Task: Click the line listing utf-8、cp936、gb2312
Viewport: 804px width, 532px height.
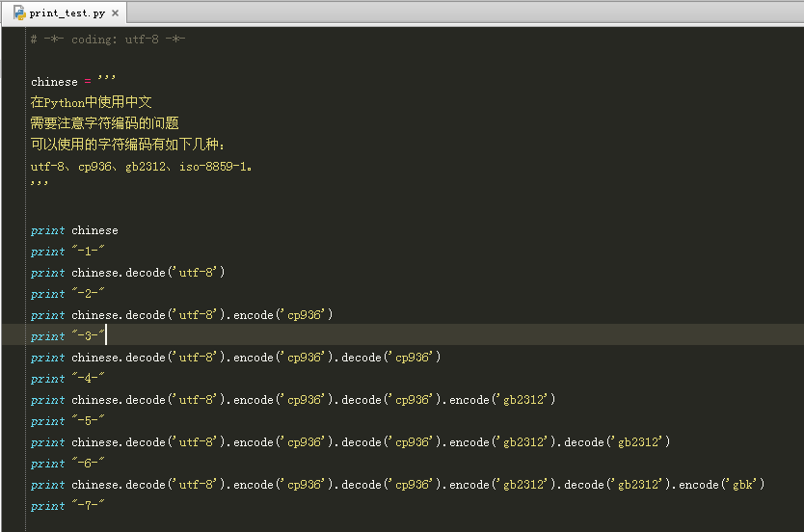Action: pos(141,166)
